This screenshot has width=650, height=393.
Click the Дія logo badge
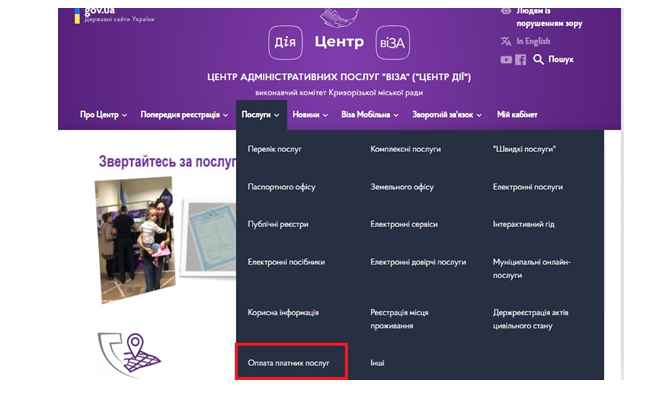(x=285, y=42)
